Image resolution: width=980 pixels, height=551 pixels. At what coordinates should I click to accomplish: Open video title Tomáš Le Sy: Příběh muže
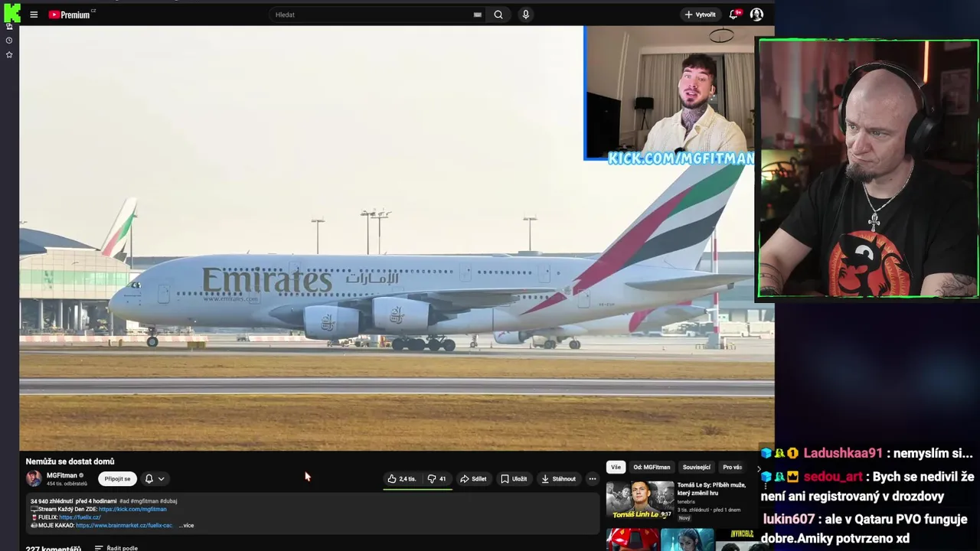point(711,488)
